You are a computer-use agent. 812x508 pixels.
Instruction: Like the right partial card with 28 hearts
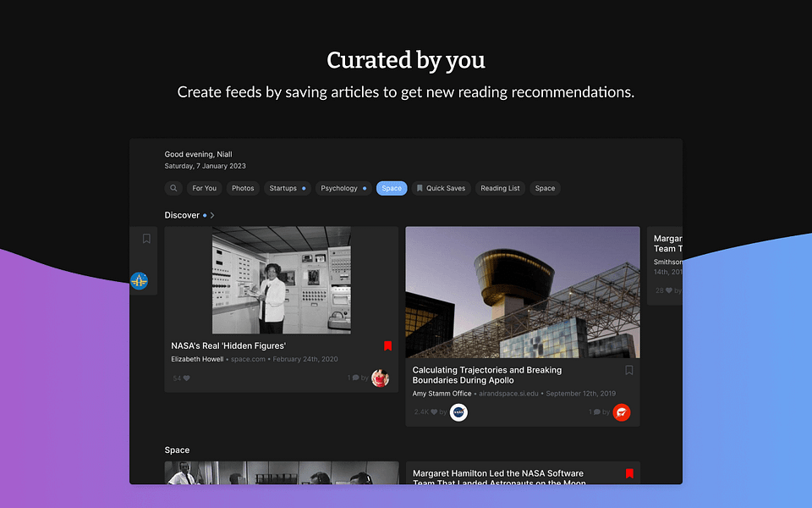[668, 290]
